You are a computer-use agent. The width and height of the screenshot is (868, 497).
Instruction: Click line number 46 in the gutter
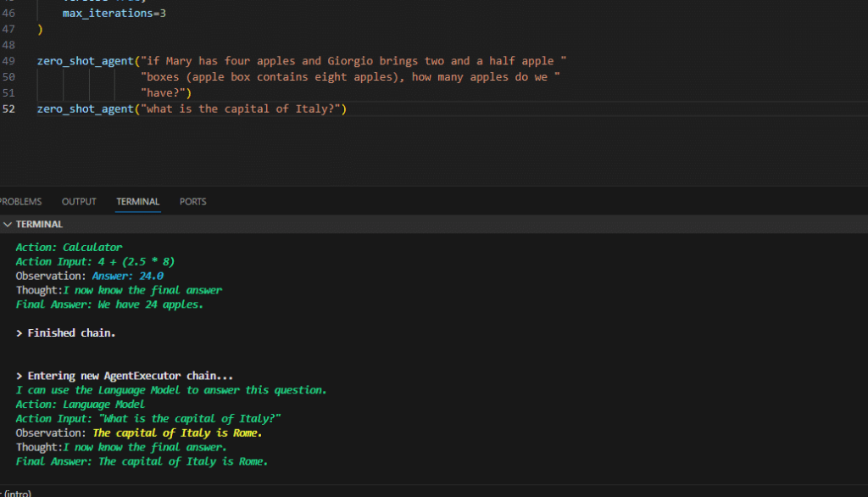pyautogui.click(x=8, y=14)
